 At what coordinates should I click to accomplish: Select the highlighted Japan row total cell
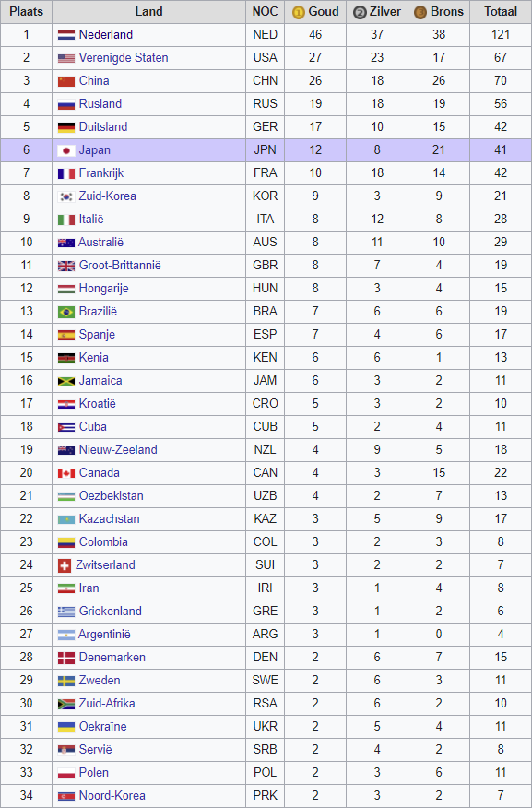pos(501,150)
